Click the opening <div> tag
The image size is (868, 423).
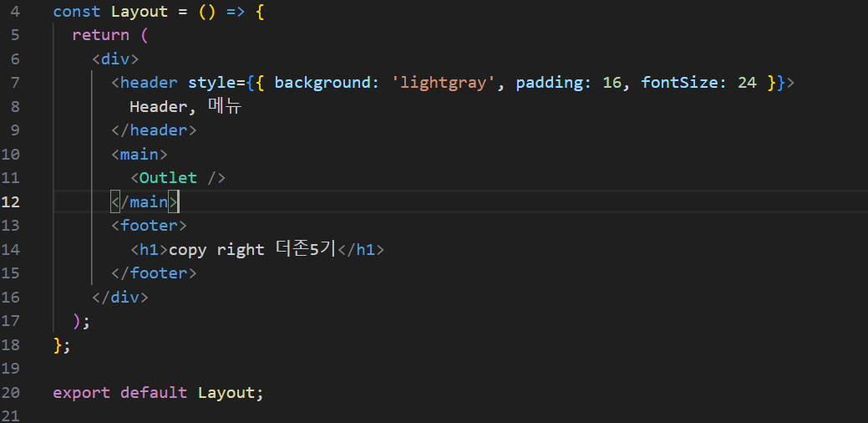coord(115,59)
